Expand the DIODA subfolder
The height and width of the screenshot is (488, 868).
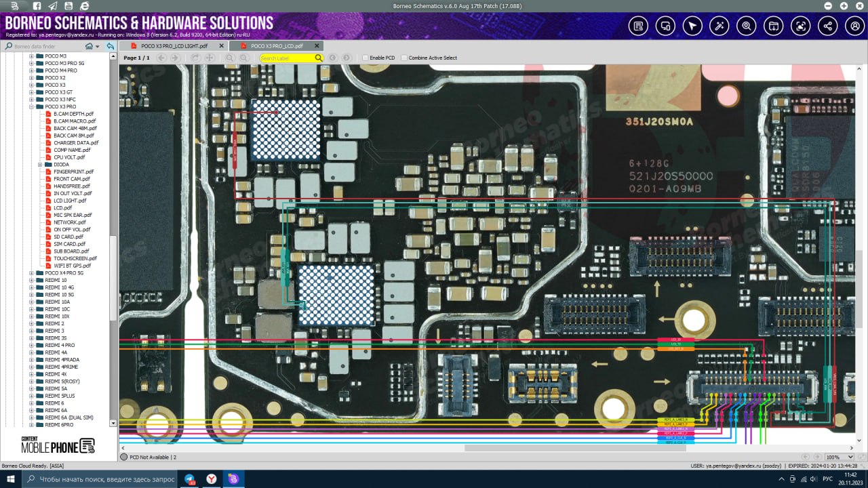(41, 164)
